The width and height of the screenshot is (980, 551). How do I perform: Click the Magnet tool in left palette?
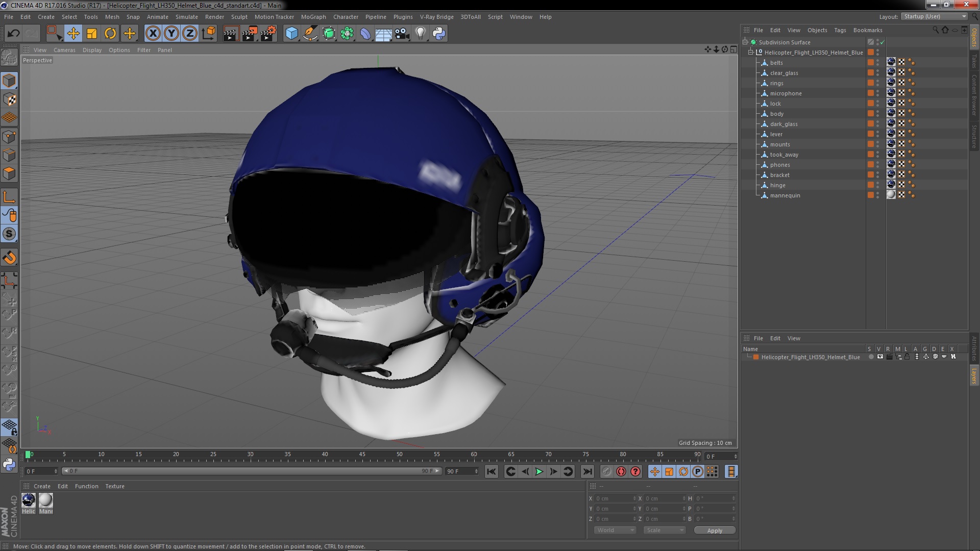(9, 258)
